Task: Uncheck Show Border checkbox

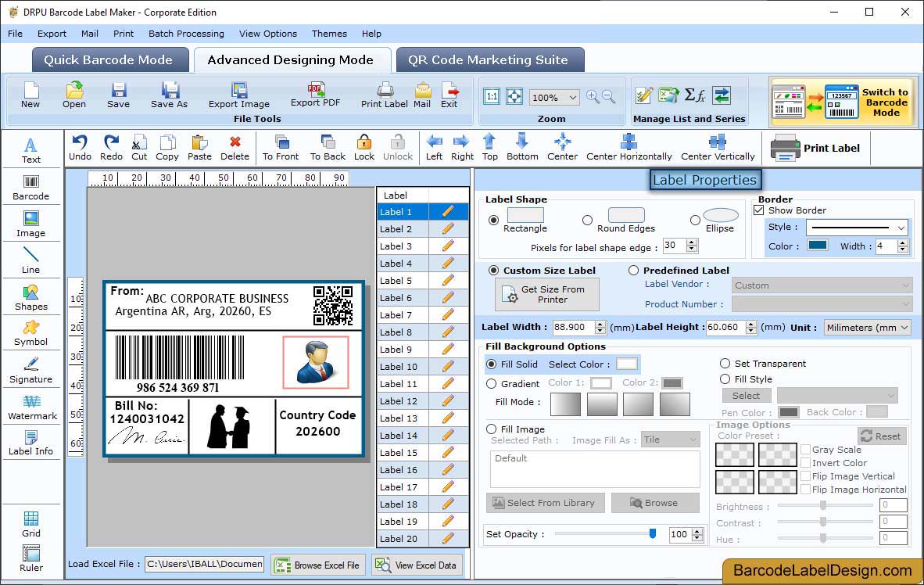Action: pyautogui.click(x=759, y=210)
